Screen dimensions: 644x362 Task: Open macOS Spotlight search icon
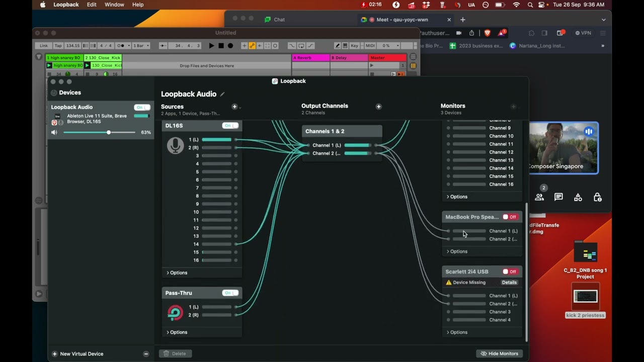click(x=530, y=5)
